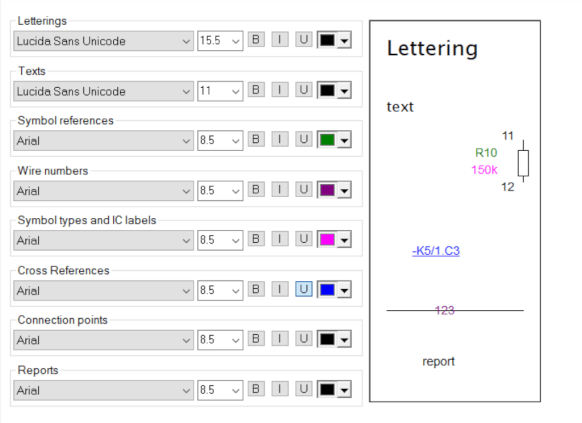
Task: Toggle bold for Wire numbers
Action: pos(256,190)
